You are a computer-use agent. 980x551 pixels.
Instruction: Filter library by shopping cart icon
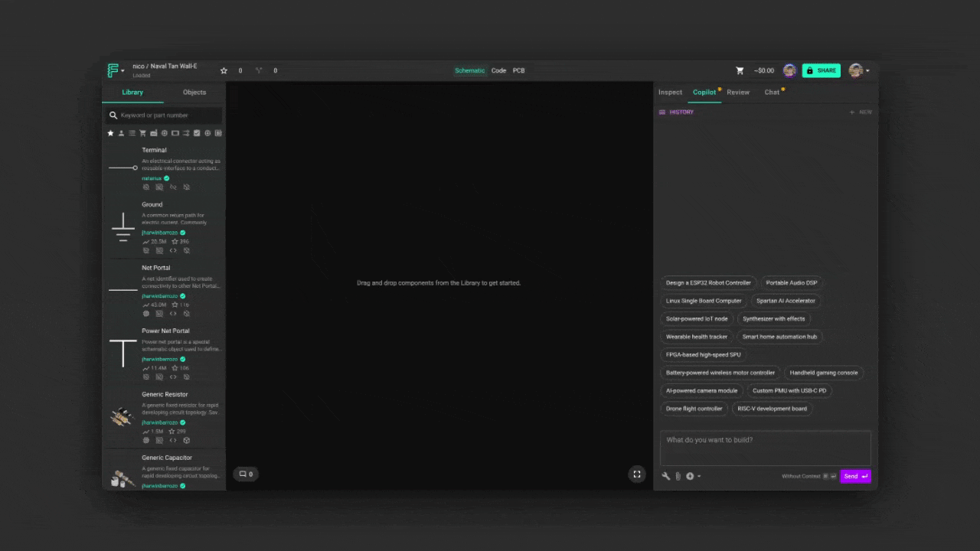(x=142, y=133)
